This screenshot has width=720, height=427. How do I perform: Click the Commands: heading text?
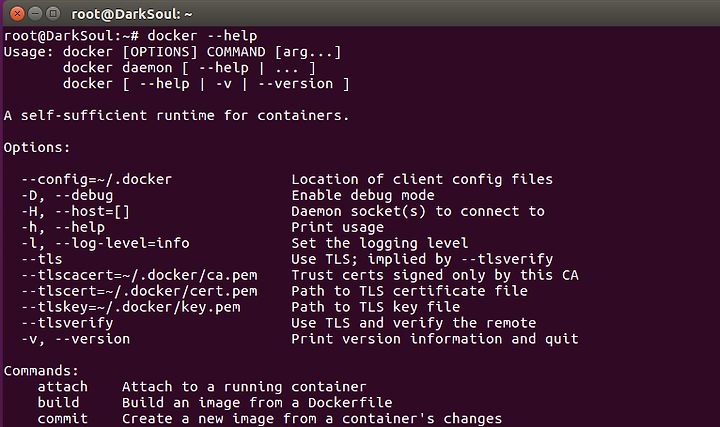(x=41, y=371)
